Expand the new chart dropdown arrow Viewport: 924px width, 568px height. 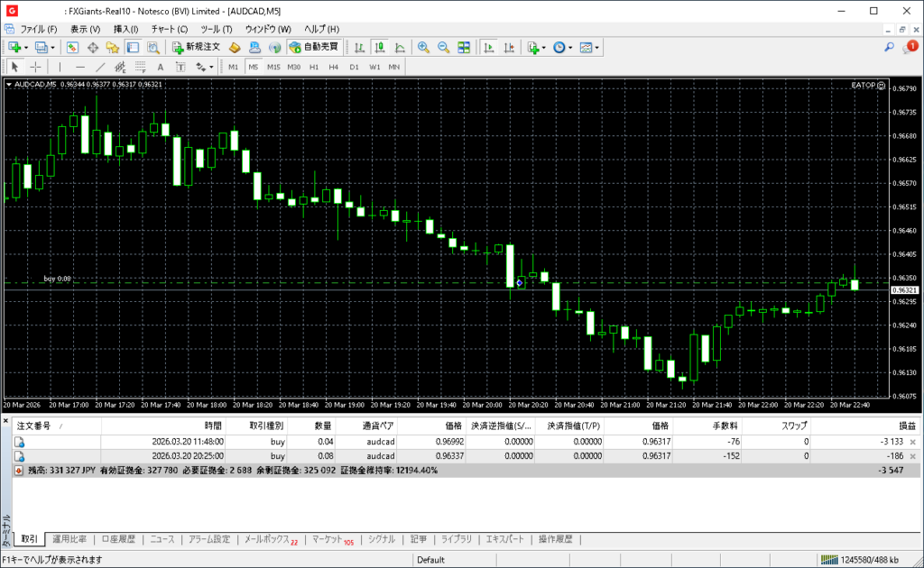(x=26, y=47)
